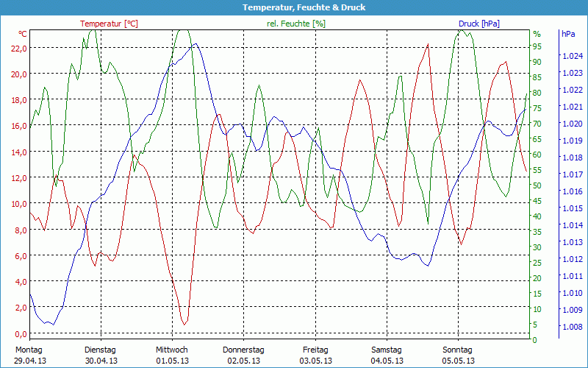Viewport: 588px width, 368px height.
Task: Select the 'Freitag' day label
Action: [x=315, y=350]
